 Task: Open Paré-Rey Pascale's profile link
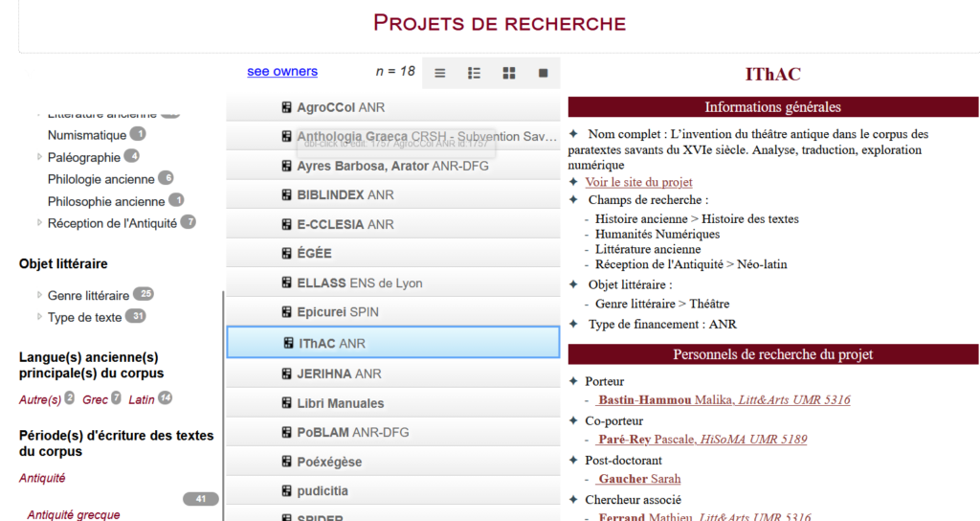701,439
